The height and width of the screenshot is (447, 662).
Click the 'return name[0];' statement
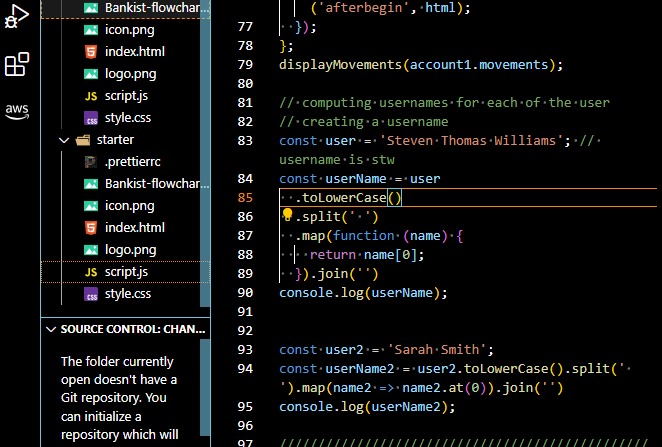pyautogui.click(x=367, y=255)
